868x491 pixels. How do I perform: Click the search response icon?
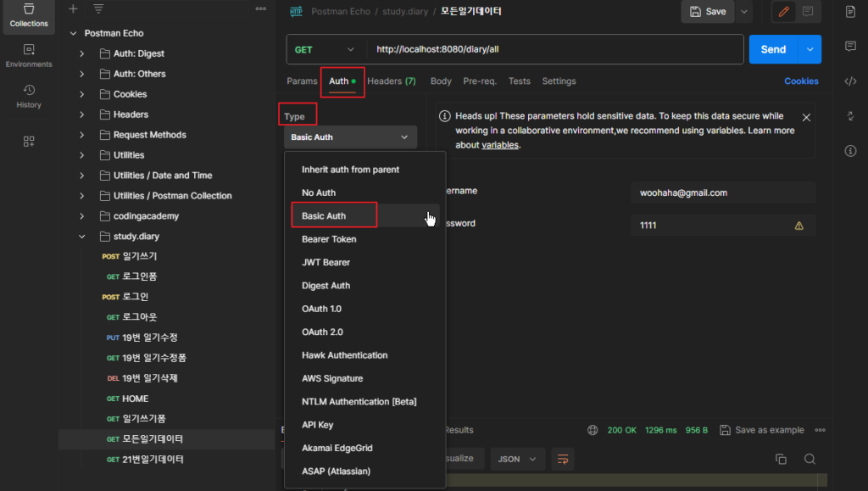click(810, 459)
